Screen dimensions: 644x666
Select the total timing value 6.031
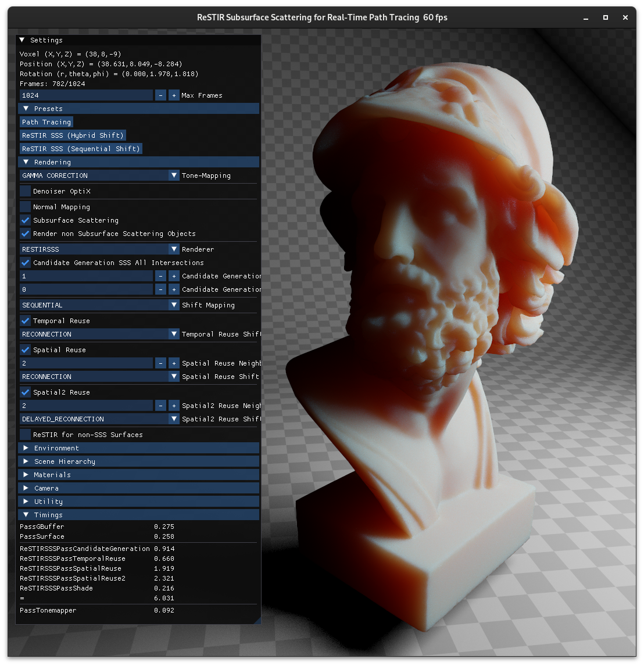pos(164,599)
